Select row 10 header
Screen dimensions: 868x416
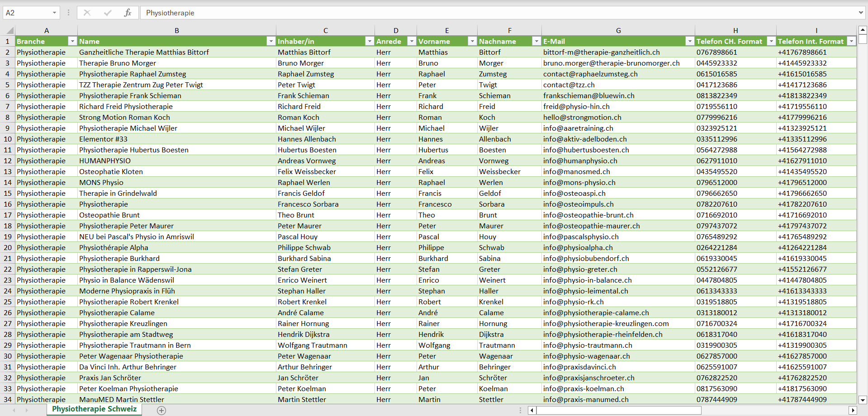8,139
